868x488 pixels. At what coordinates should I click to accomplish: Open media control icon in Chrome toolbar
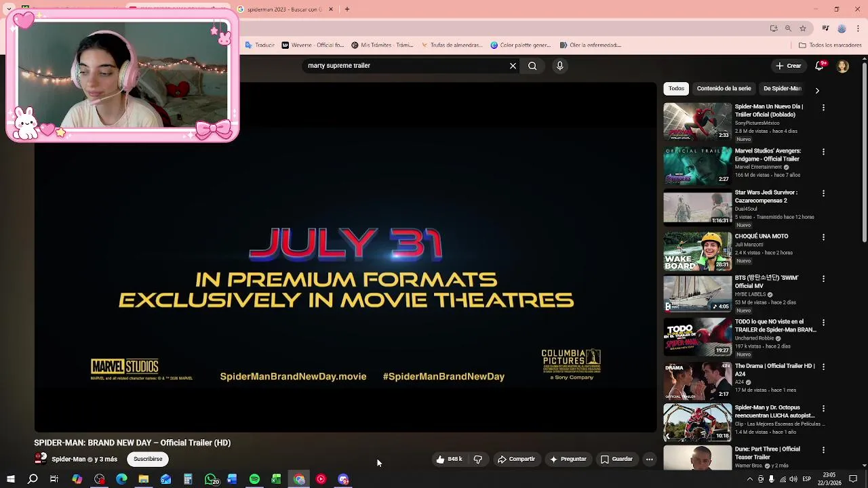pos(825,28)
